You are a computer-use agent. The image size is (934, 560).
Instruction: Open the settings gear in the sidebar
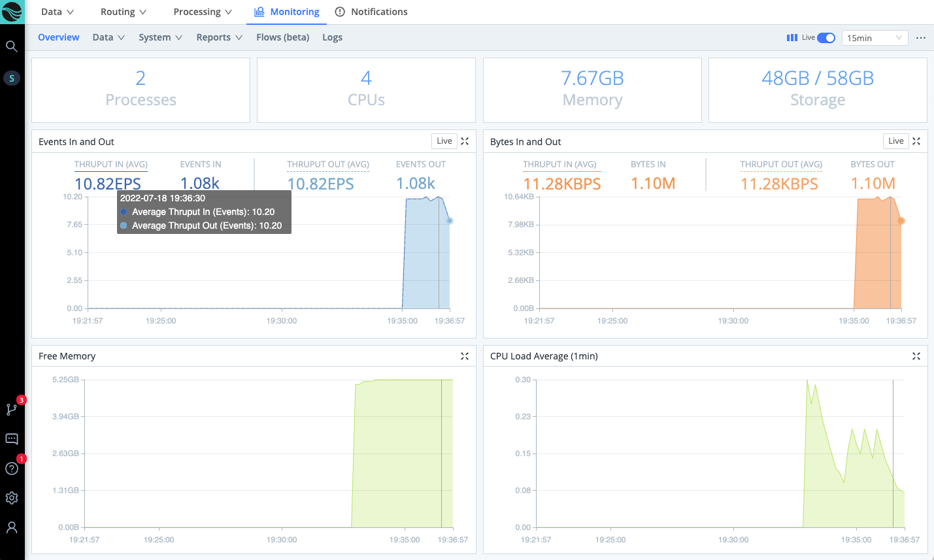[x=12, y=497]
